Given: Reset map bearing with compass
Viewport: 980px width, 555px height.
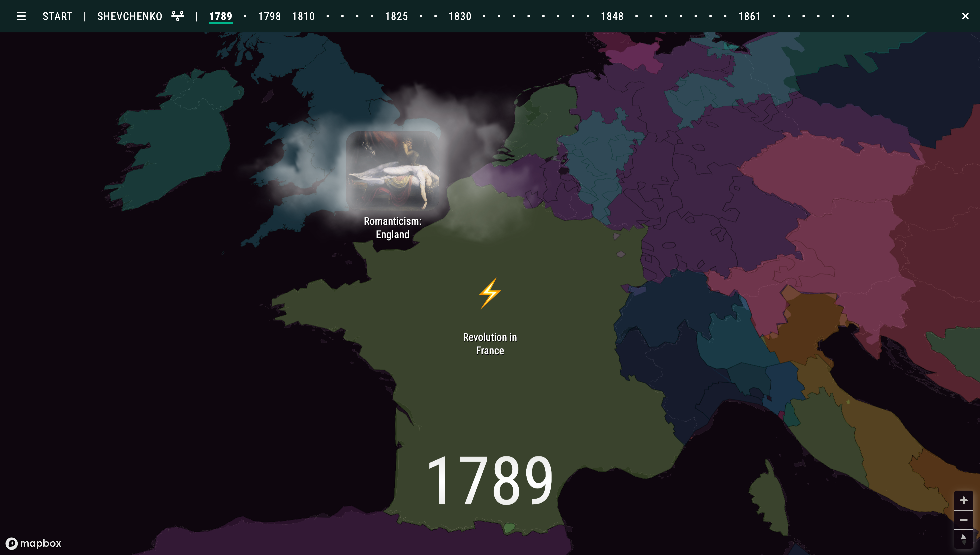Looking at the screenshot, I should [x=963, y=539].
